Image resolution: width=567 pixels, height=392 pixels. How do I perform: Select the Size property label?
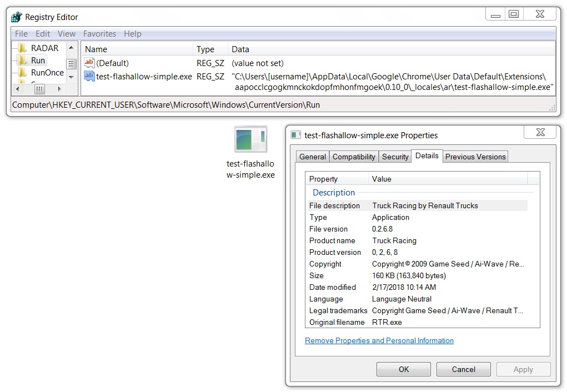tap(317, 275)
